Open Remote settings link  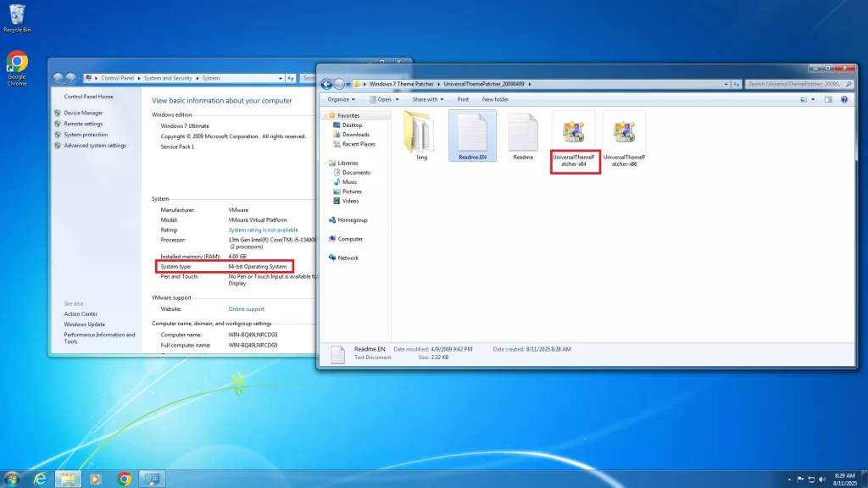[x=83, y=124]
